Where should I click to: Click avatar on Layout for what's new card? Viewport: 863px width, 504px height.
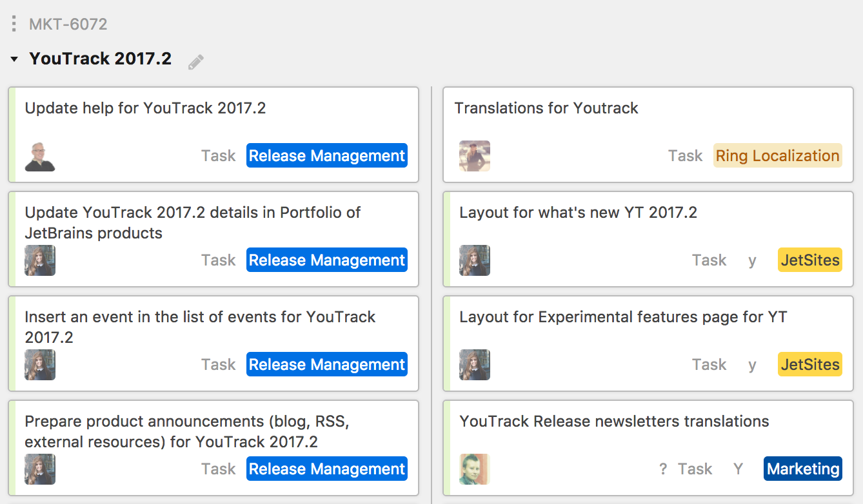475,260
